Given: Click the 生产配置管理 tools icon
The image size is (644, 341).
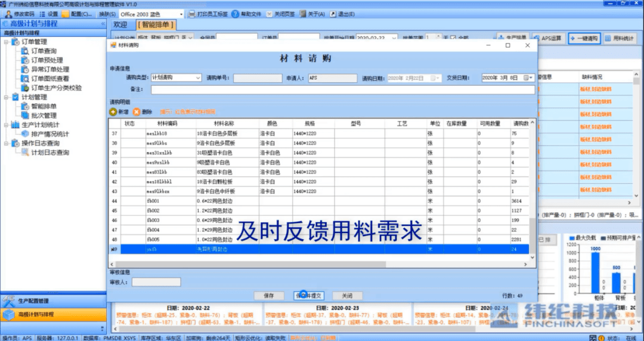Looking at the screenshot, I should [8, 301].
